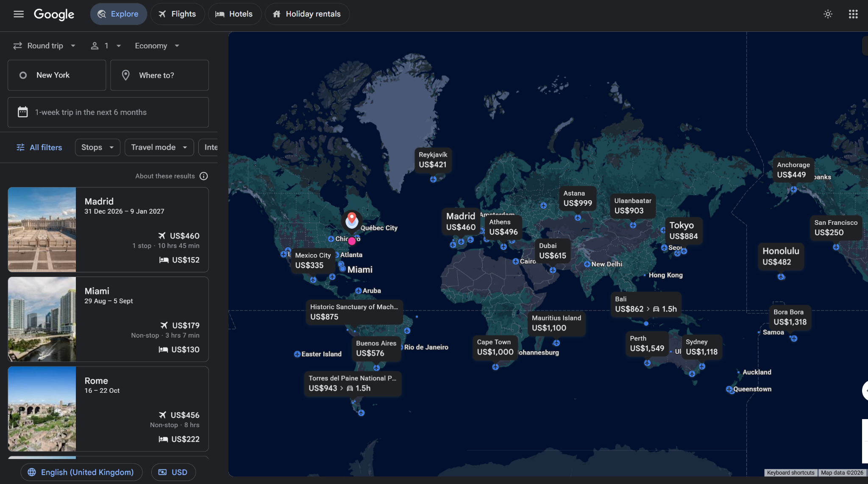Select Miami hotel price US$130
This screenshot has width=868, height=484.
click(x=179, y=350)
